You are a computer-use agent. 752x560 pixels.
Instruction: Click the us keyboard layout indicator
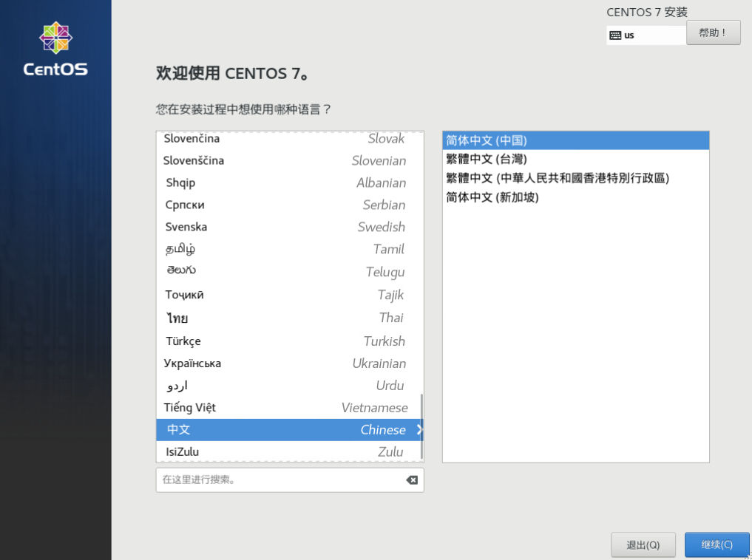coord(629,35)
